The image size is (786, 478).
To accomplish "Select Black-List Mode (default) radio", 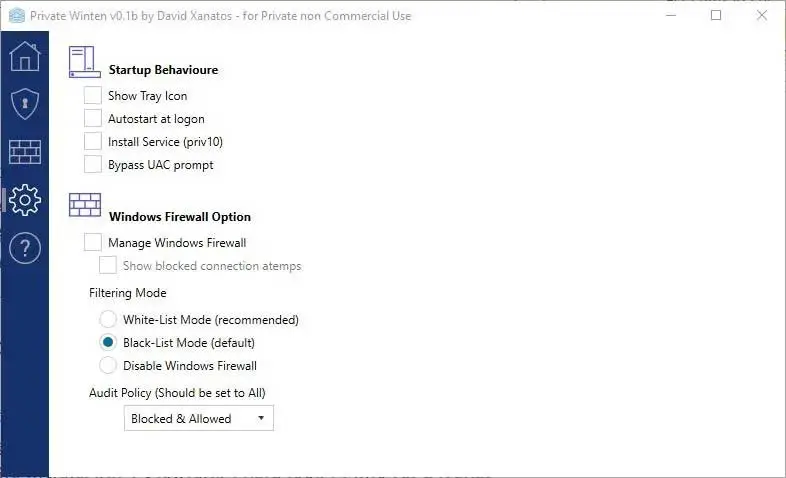I will 108,343.
